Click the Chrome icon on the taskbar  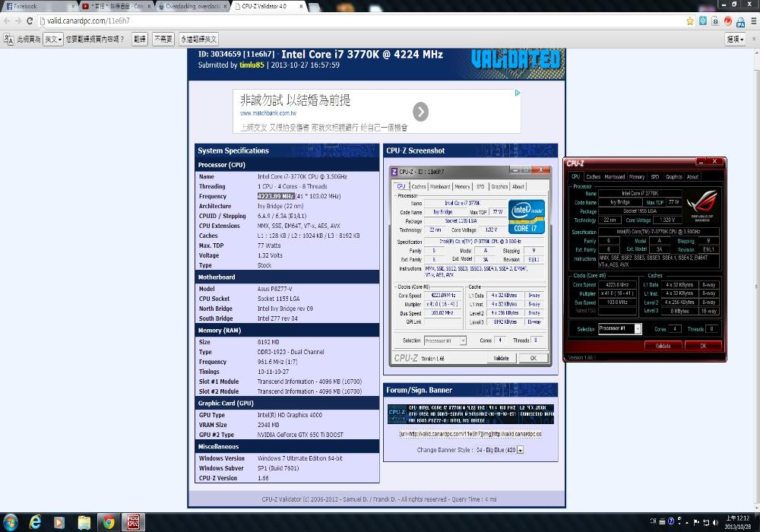point(109,522)
